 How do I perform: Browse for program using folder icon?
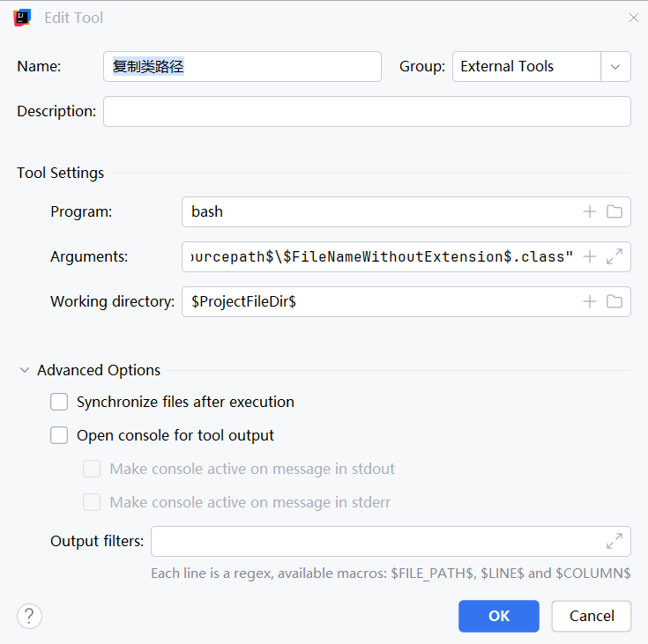(614, 211)
